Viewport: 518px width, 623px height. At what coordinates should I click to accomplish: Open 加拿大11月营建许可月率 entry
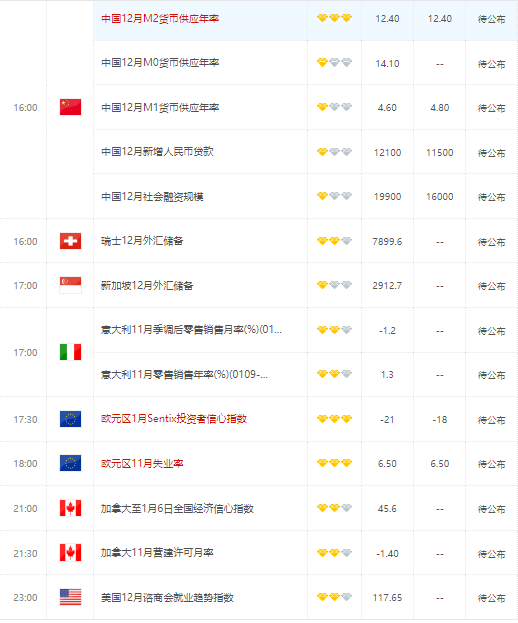pyautogui.click(x=157, y=553)
